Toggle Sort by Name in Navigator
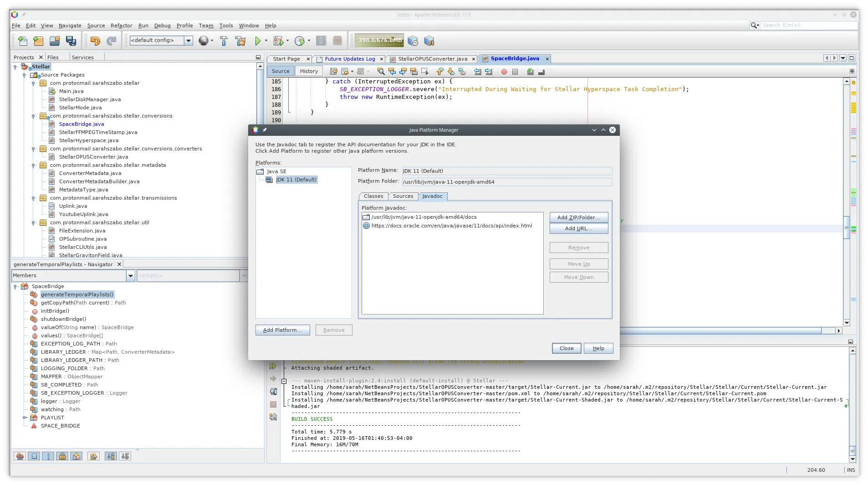This screenshot has height=485, width=868. point(111,456)
